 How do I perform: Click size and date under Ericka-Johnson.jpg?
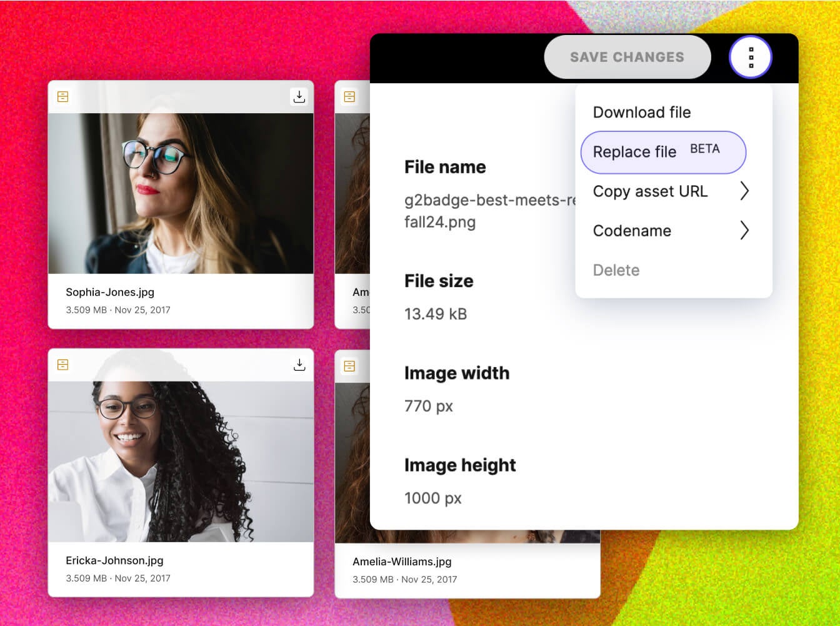pos(118,578)
